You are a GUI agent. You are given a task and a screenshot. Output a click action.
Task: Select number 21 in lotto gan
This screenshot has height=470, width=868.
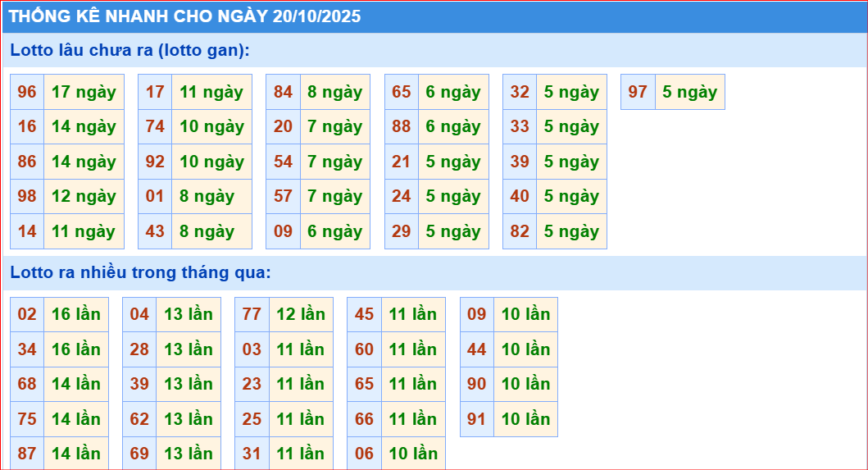(402, 162)
